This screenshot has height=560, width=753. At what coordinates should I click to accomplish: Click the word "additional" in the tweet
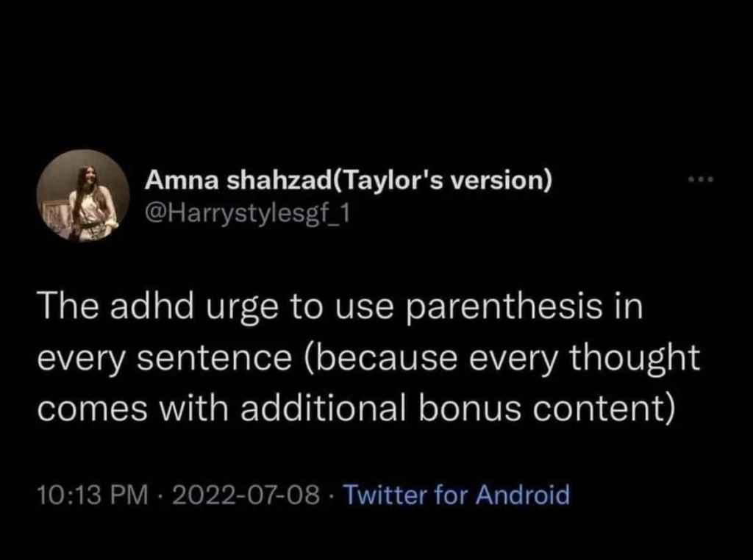point(322,408)
